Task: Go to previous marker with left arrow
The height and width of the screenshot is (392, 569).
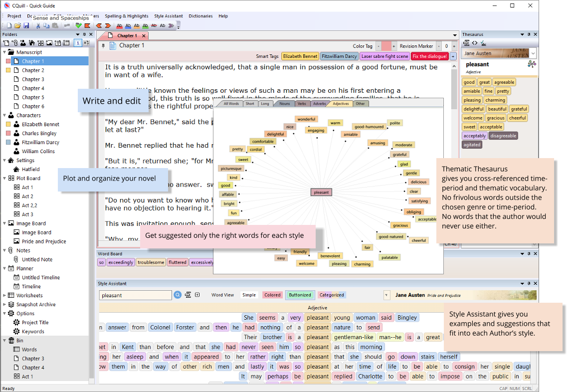Action: click(x=99, y=26)
